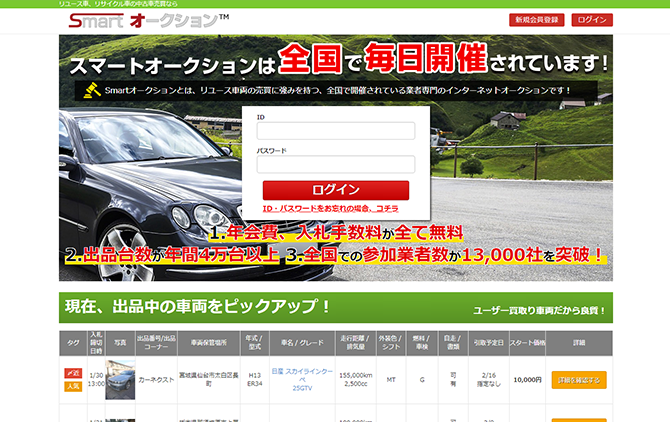670x422 pixels.
Task: Click the gavel icon in the banner
Action: [92, 90]
